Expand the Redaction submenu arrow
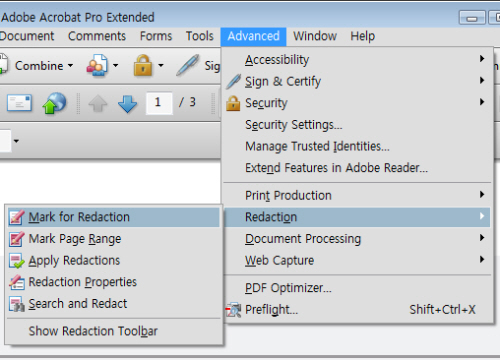Image resolution: width=500 pixels, height=360 pixels. 482,216
